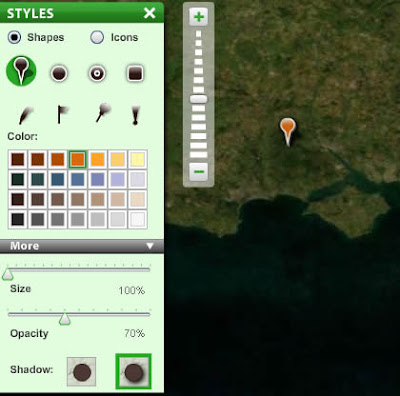The image size is (400, 396).
Task: Click the 100% size value
Action: coord(132,290)
